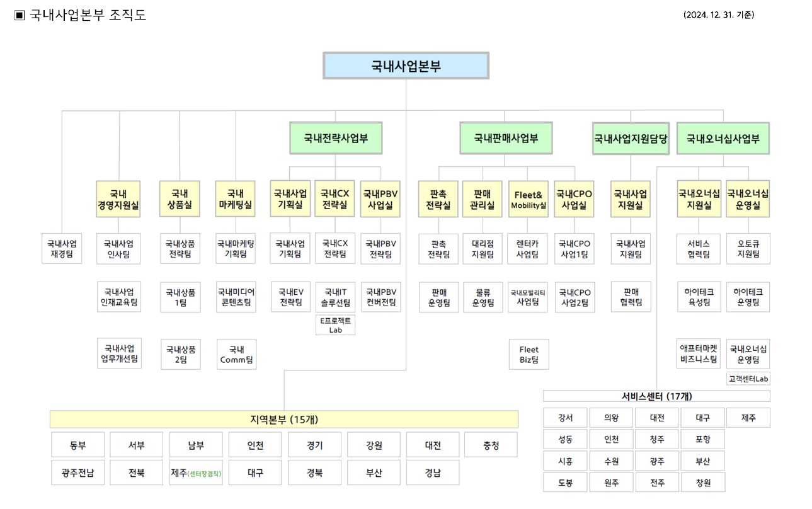Select the 창원 service center box
The height and width of the screenshot is (509, 812).
click(703, 483)
